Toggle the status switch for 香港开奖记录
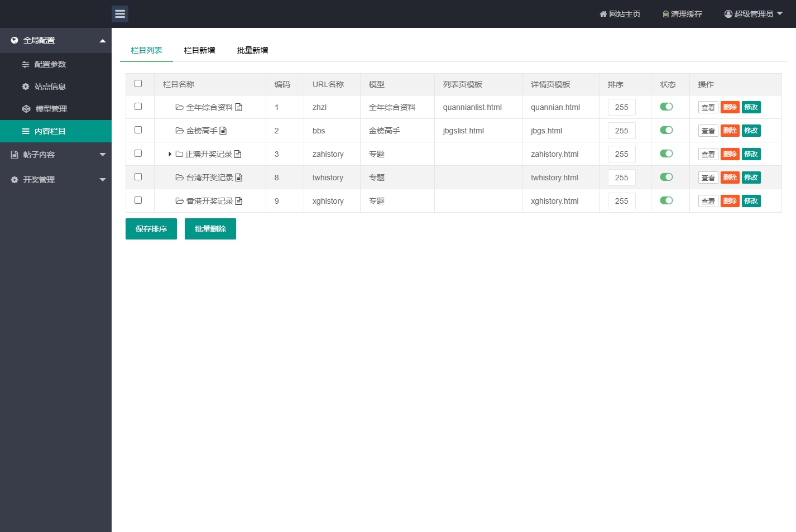The height and width of the screenshot is (532, 796). point(666,200)
